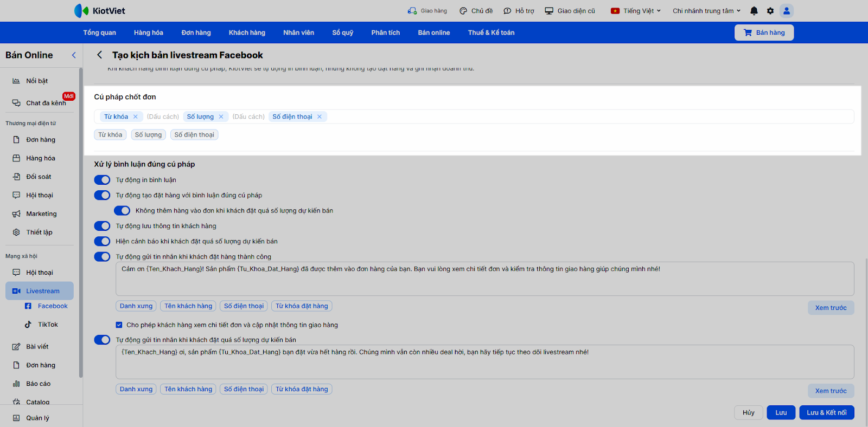Image resolution: width=868 pixels, height=427 pixels.
Task: Remove the Số lượng tag from syntax
Action: (221, 117)
